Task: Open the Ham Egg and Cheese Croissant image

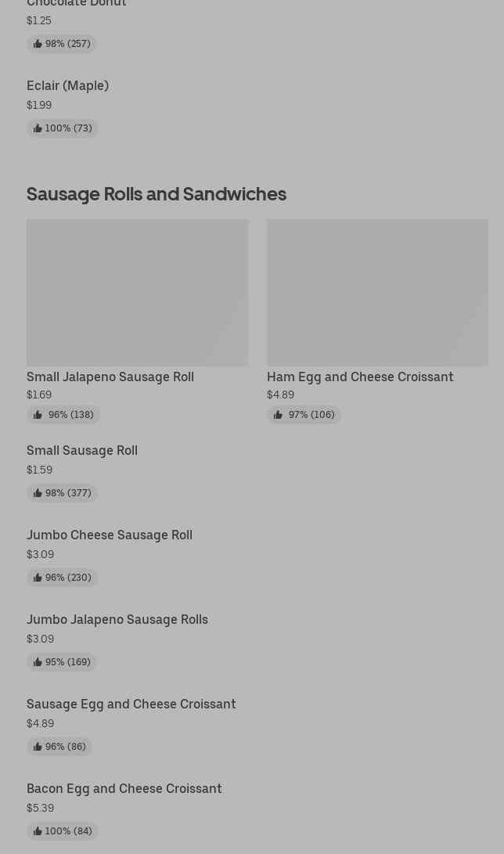Action: 377,293
